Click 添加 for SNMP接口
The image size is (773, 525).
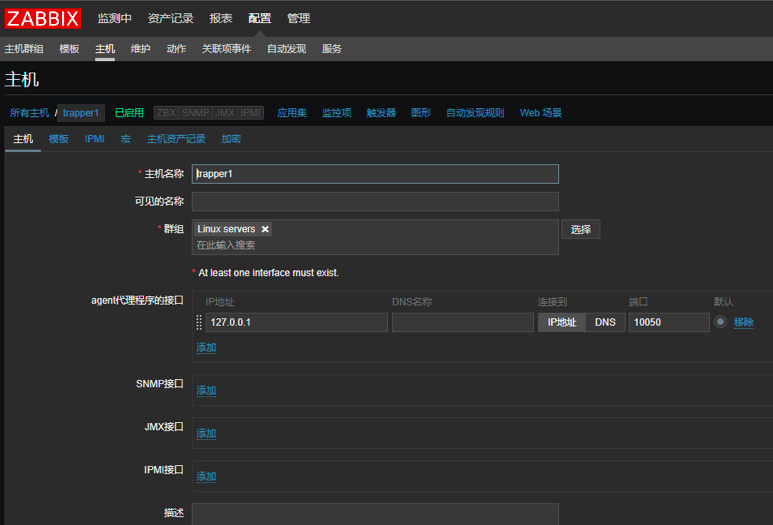click(206, 391)
